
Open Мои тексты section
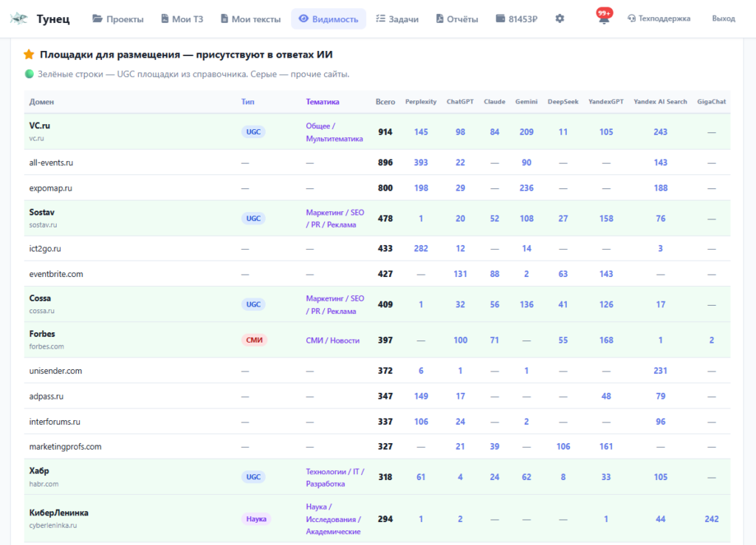251,18
